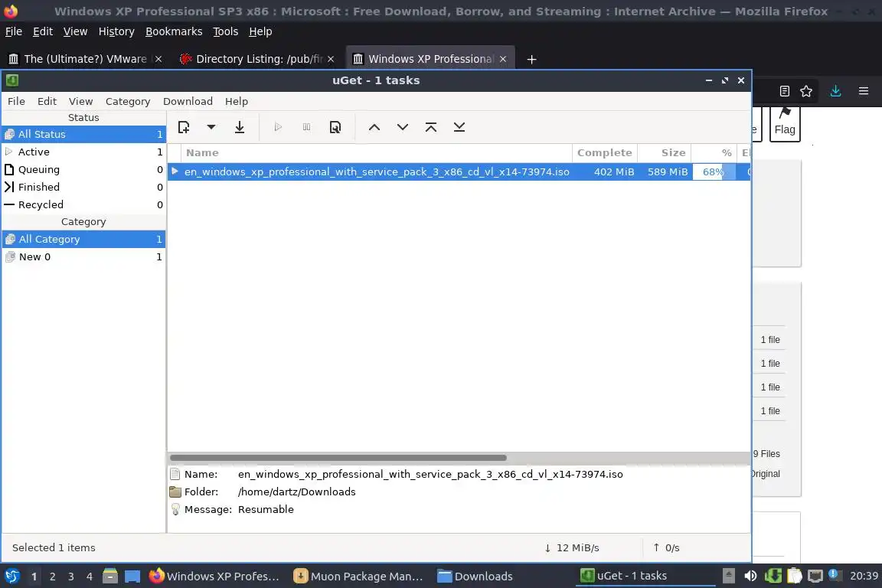Select the Active status filter
Screen dimensions: 882x588
(x=83, y=152)
